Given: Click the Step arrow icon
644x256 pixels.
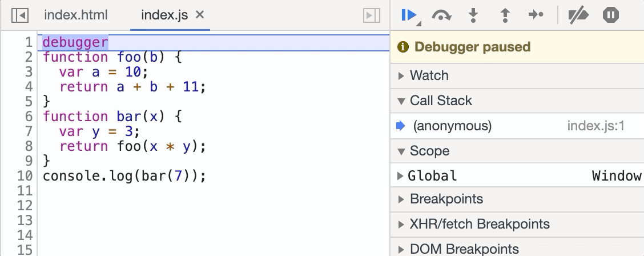Looking at the screenshot, I should [x=536, y=15].
